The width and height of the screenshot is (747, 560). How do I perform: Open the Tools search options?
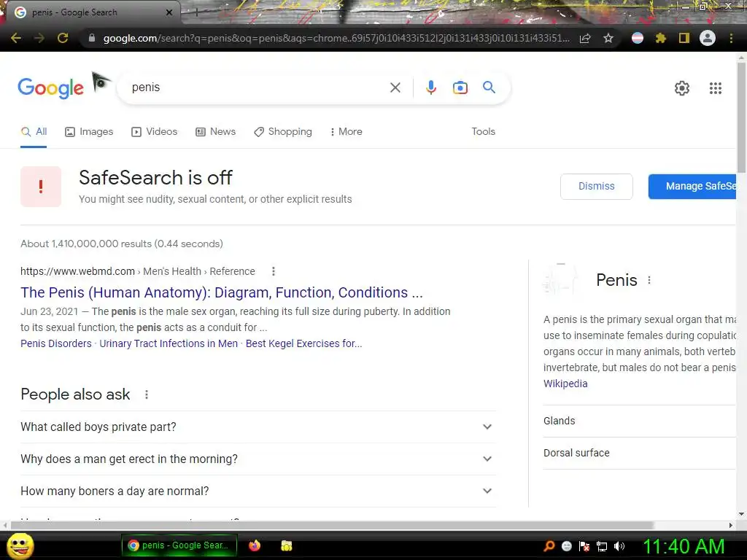coord(483,131)
